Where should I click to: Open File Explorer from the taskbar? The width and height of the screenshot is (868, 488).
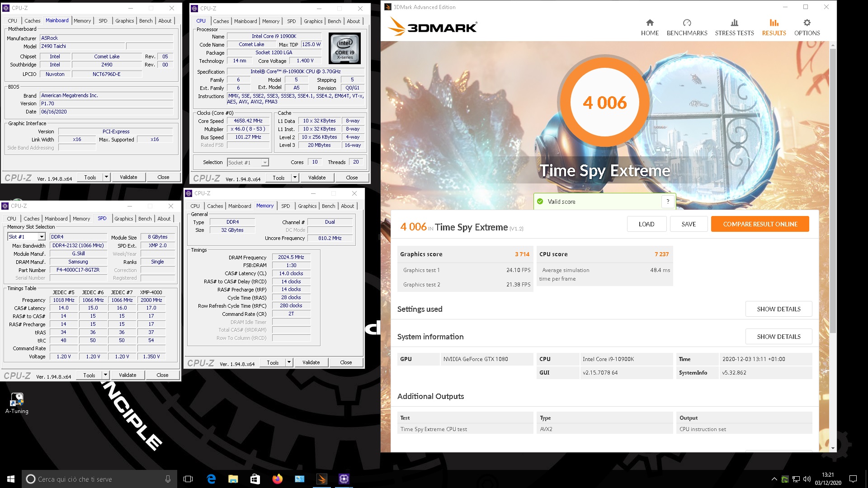233,479
